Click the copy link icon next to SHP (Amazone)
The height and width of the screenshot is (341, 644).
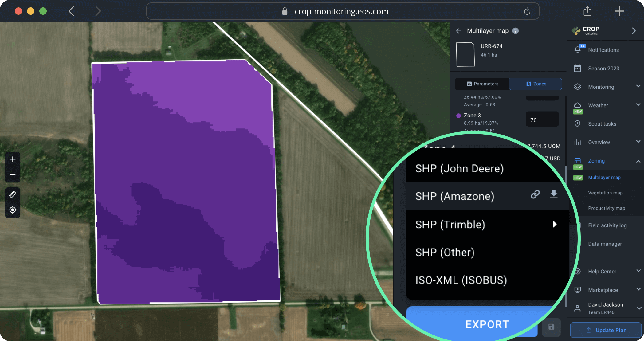coord(535,194)
